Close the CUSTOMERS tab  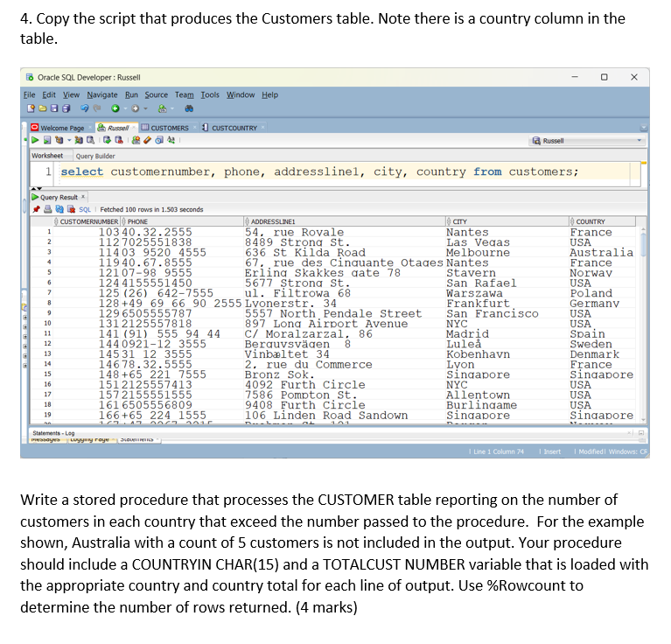[195, 128]
